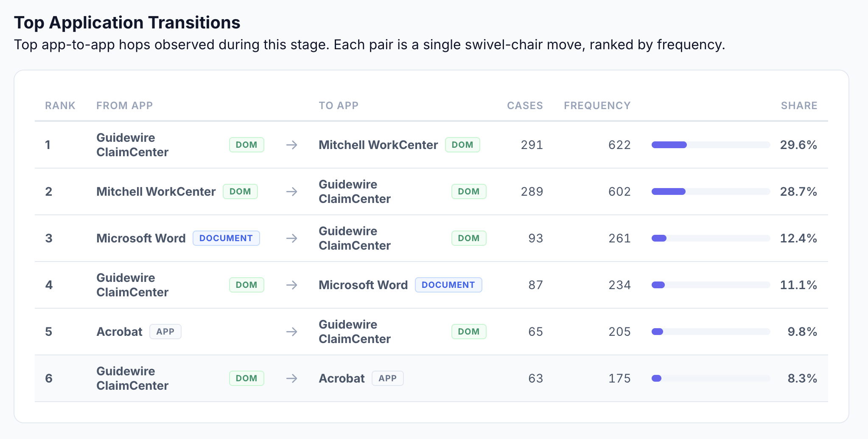Click the arrow icon in rank 4 row
The width and height of the screenshot is (868, 439).
click(x=291, y=285)
